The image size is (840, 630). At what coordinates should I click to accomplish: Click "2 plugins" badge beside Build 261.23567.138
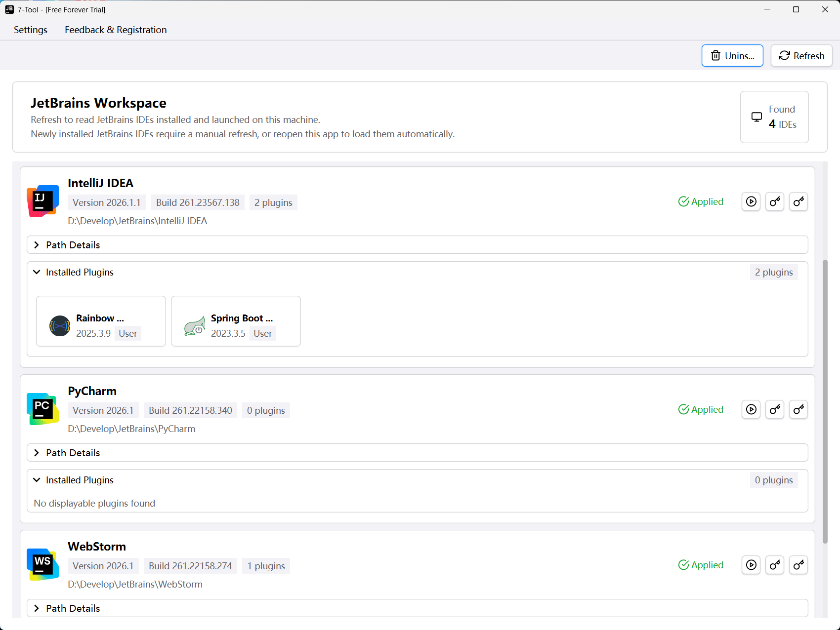(273, 202)
